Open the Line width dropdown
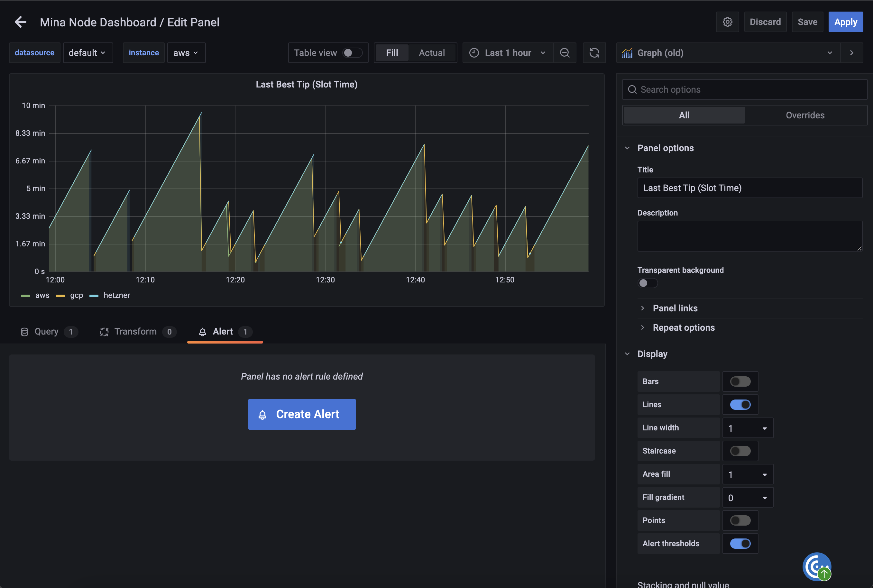873x588 pixels. pyautogui.click(x=747, y=428)
